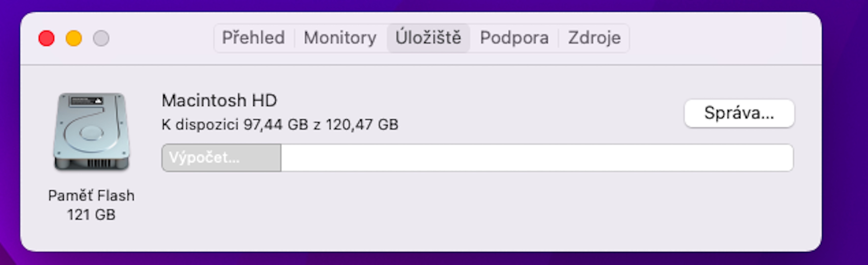
Task: Open the Přehled tab
Action: click(253, 38)
